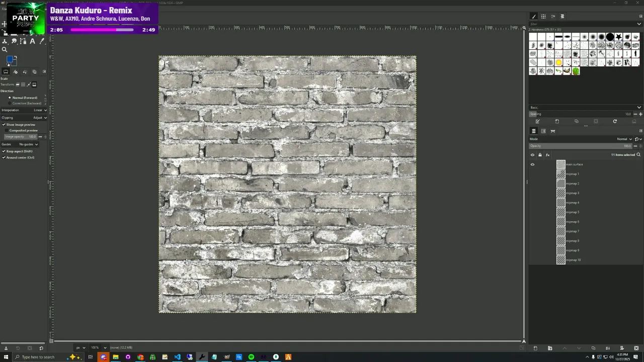Increase brush Spacing with plus button
This screenshot has height=362, width=644.
click(x=640, y=114)
